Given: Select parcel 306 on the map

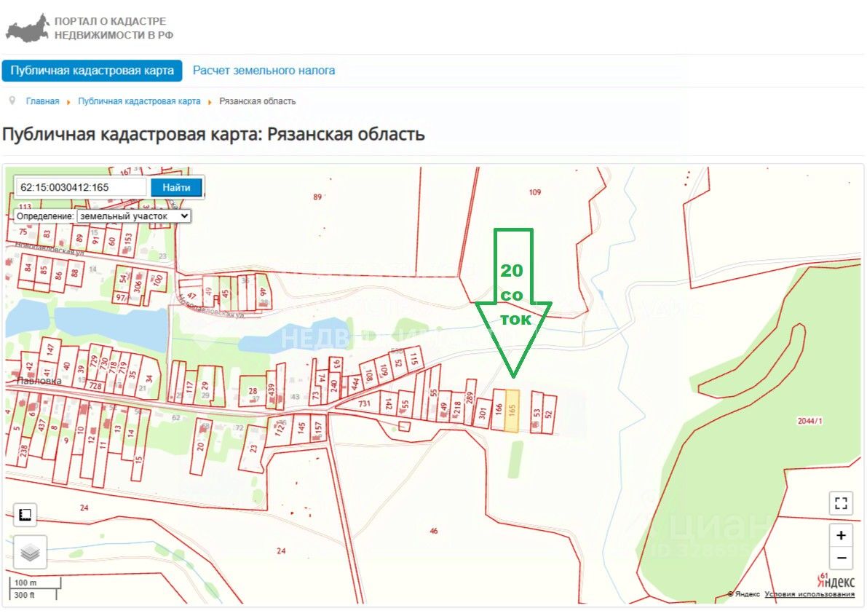Looking at the screenshot, I should pyautogui.click(x=138, y=286).
